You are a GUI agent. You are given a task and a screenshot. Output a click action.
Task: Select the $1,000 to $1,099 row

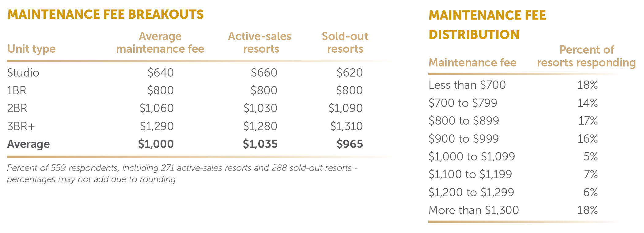tap(472, 156)
